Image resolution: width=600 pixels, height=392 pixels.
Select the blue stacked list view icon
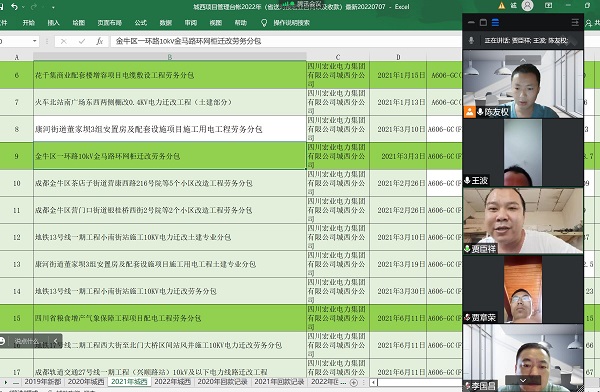pos(495,23)
